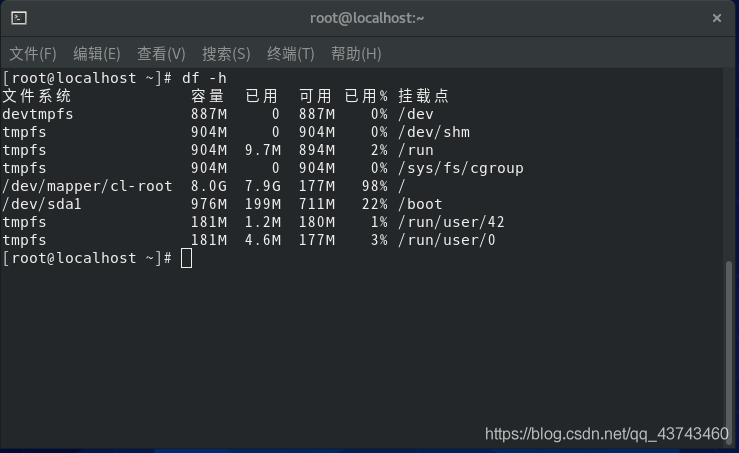Click the 22% usage value
The width and height of the screenshot is (739, 453).
point(375,204)
